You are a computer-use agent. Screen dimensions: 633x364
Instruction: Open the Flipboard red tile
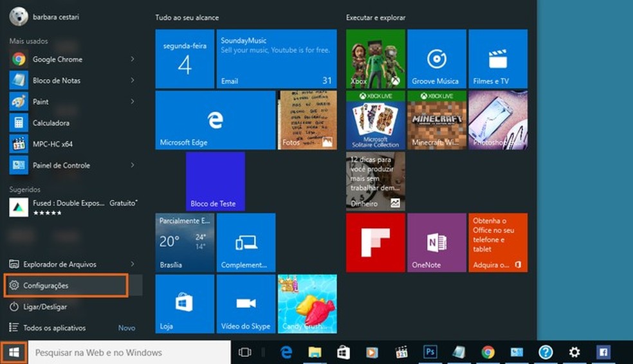point(376,242)
